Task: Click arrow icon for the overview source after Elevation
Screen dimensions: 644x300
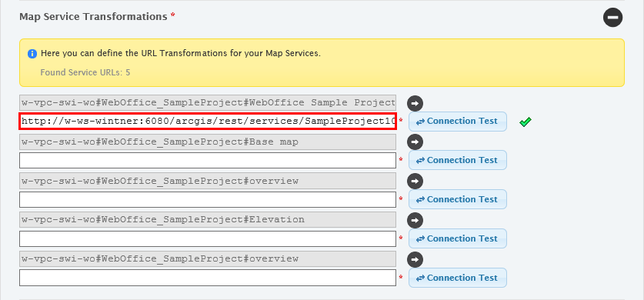Action: (x=415, y=260)
